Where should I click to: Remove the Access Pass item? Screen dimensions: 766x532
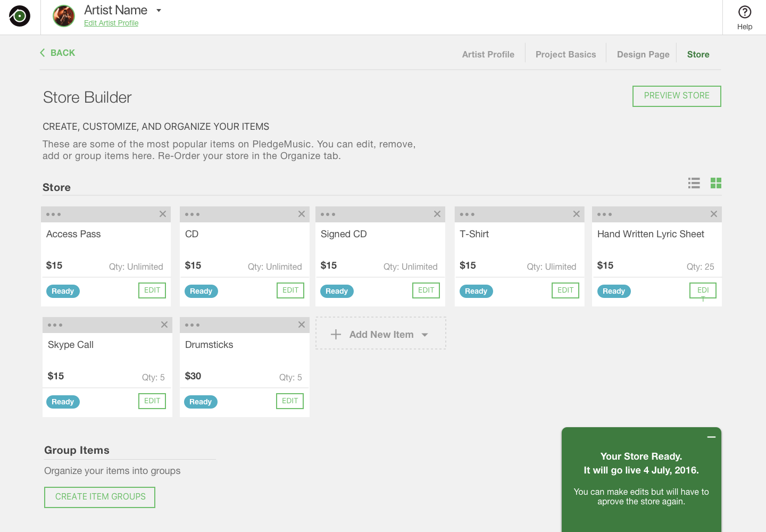[163, 214]
